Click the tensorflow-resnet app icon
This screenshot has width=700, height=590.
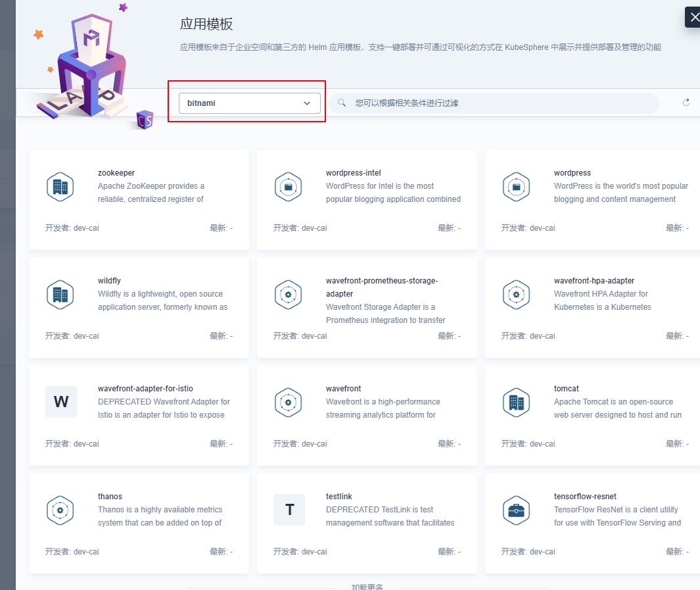coord(517,510)
